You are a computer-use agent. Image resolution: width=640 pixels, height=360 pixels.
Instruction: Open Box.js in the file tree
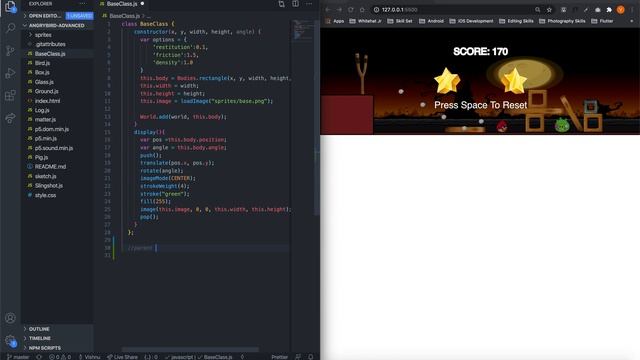[42, 73]
